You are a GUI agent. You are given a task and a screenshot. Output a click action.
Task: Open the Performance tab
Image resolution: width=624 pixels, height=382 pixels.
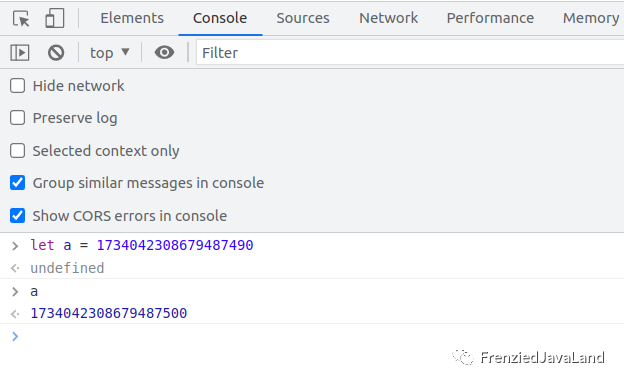pos(490,18)
